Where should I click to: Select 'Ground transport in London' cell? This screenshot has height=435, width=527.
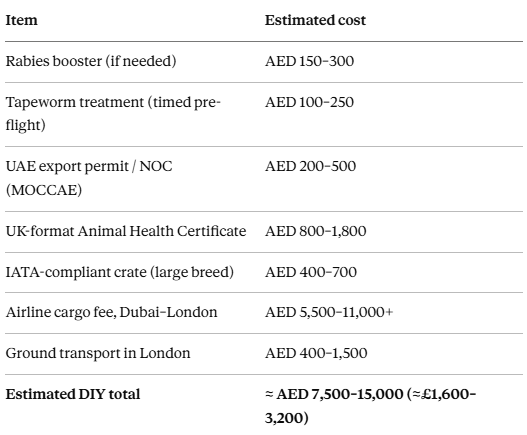(x=98, y=353)
